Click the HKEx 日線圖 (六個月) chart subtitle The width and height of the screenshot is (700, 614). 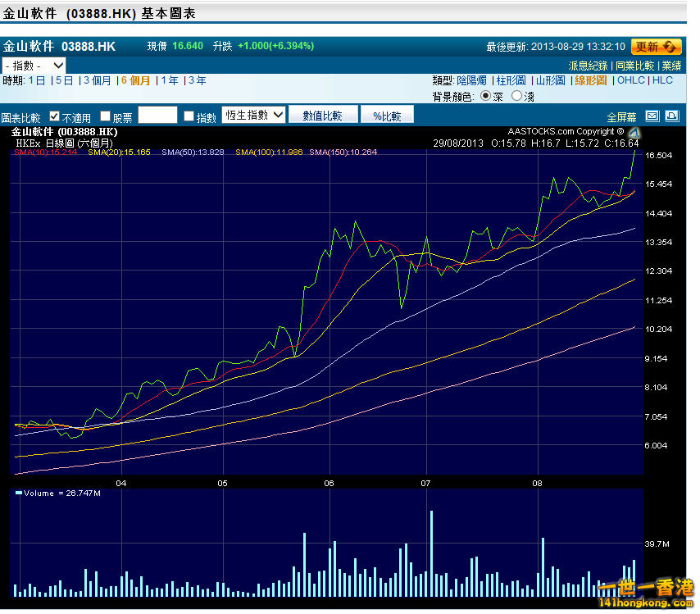coord(64,143)
